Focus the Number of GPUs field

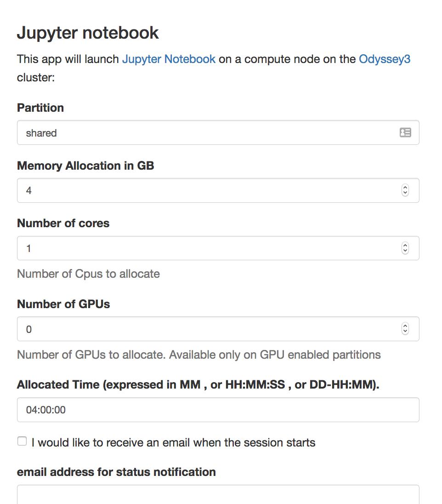218,329
